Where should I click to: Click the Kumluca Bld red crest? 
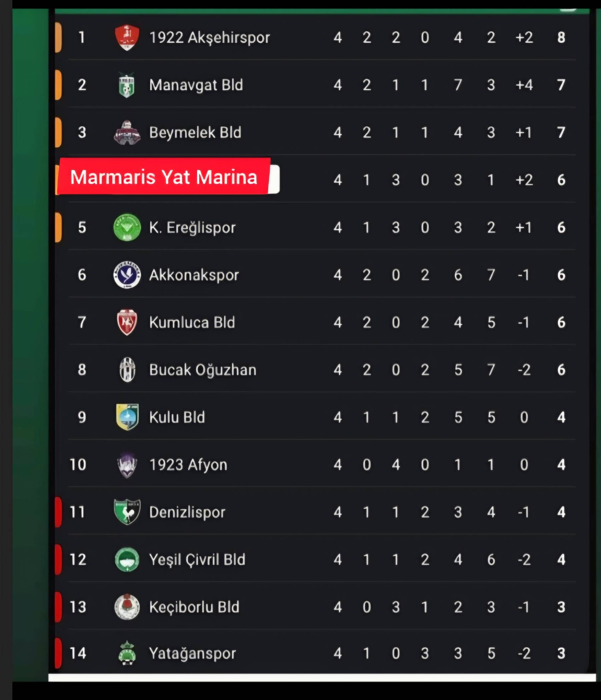coord(127,322)
